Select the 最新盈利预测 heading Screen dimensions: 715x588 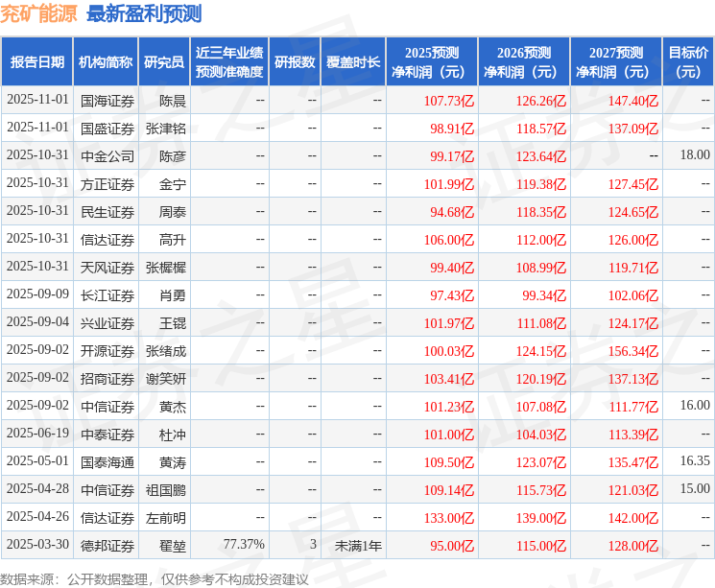tap(144, 13)
